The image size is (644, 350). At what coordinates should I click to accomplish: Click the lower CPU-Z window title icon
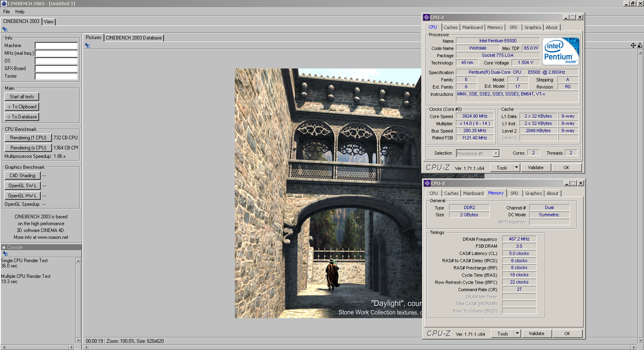point(427,183)
